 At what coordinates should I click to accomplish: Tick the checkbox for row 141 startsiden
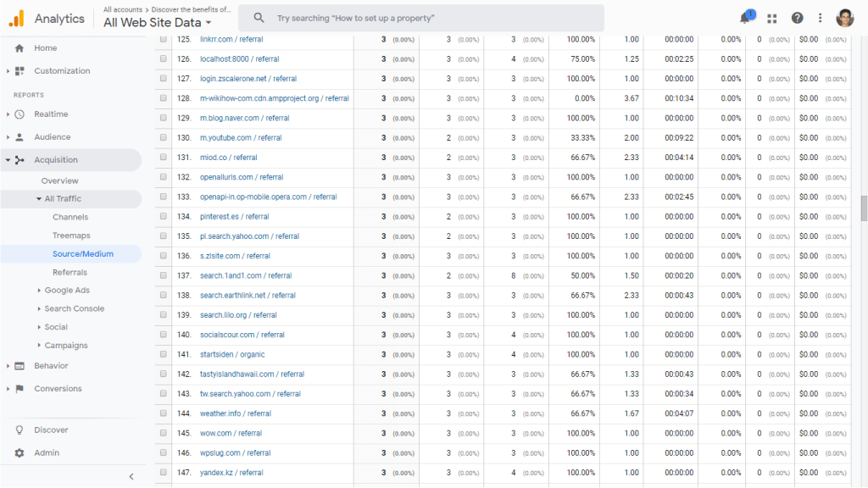[164, 354]
